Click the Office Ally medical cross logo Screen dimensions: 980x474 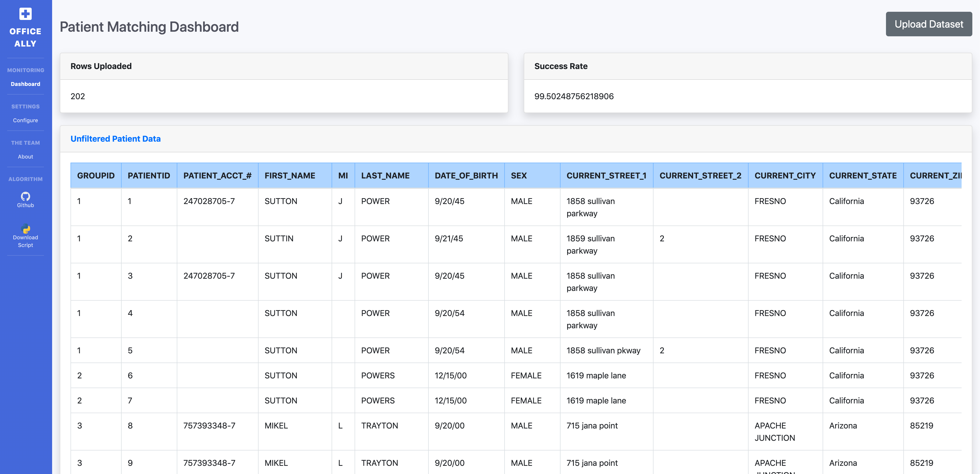26,14
